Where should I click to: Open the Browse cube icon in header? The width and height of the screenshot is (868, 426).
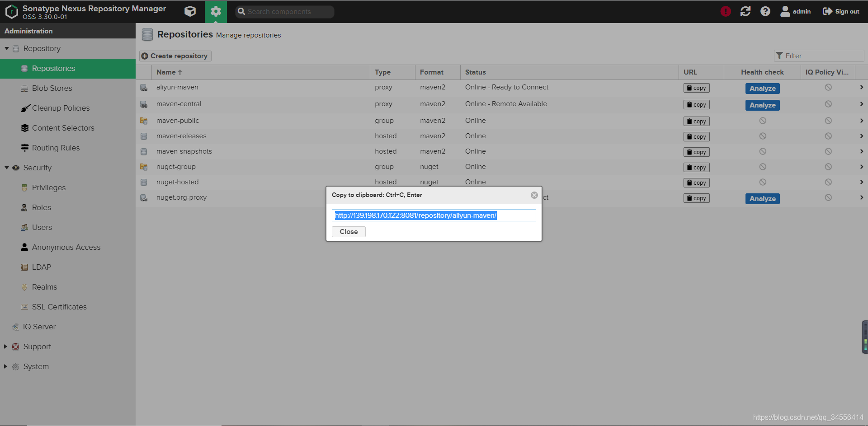(x=190, y=11)
